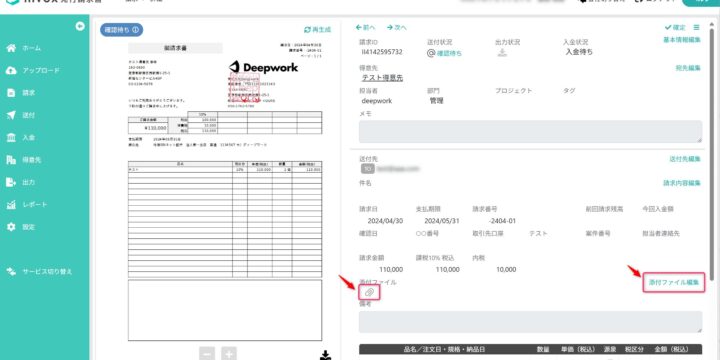Open 請求内容編集
Image resolution: width=720 pixels, height=360 pixels.
tap(682, 183)
